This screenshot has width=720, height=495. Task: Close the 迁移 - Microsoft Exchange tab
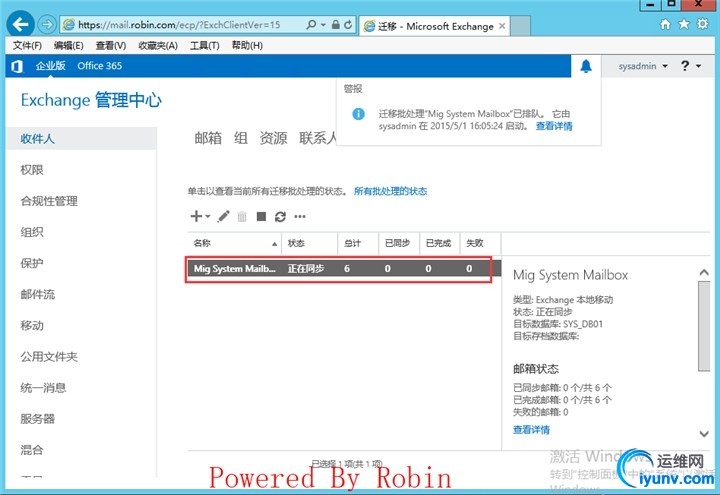pyautogui.click(x=502, y=26)
